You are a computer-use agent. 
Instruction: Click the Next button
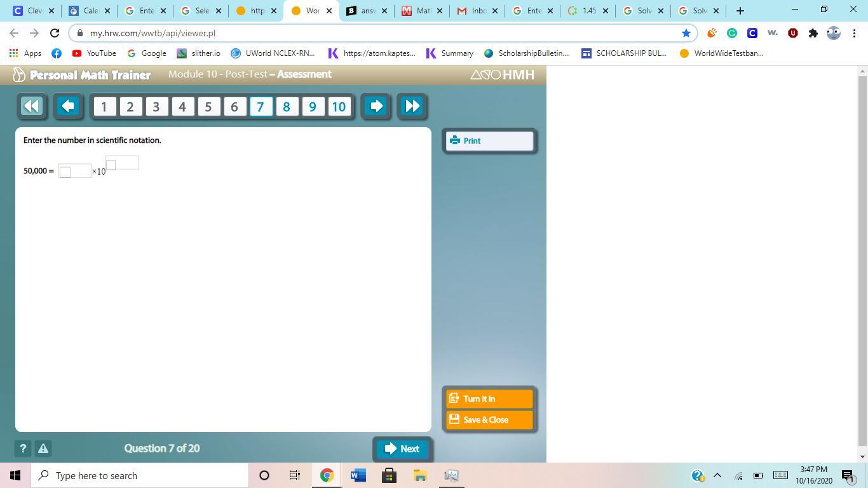[403, 449]
